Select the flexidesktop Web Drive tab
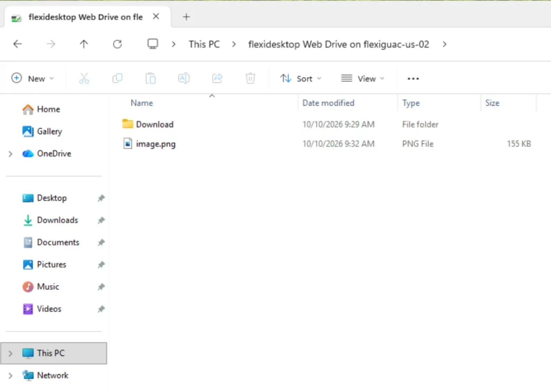 click(87, 17)
